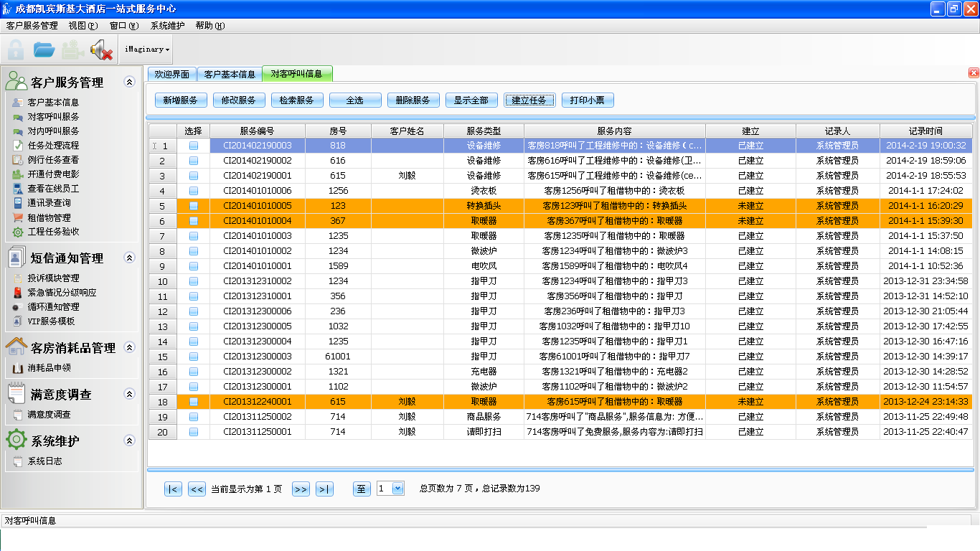Open the iMaginary theme dropdown
The width and height of the screenshot is (980, 551).
click(x=147, y=50)
